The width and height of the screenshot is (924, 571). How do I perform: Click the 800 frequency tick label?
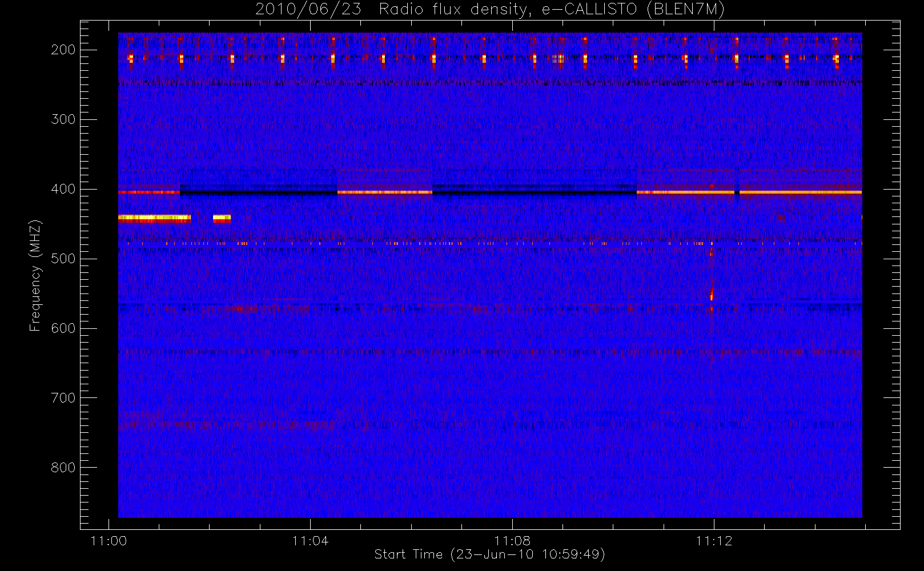pos(63,468)
